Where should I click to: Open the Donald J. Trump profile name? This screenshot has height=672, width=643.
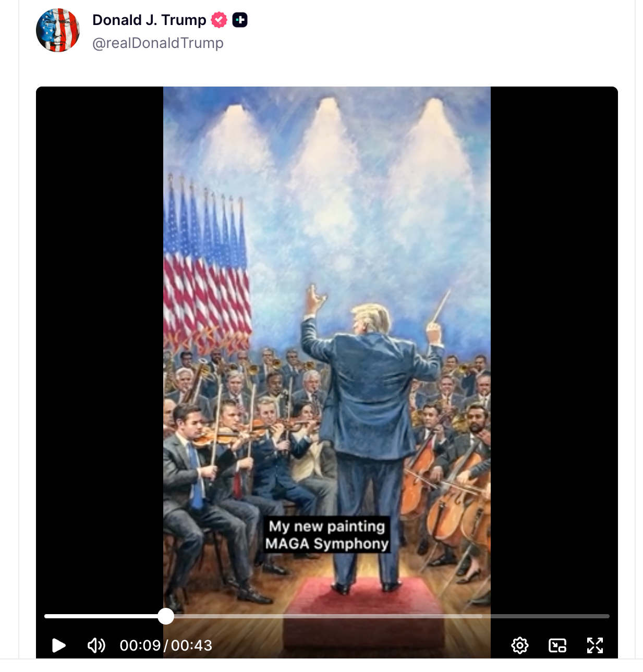pyautogui.click(x=149, y=20)
